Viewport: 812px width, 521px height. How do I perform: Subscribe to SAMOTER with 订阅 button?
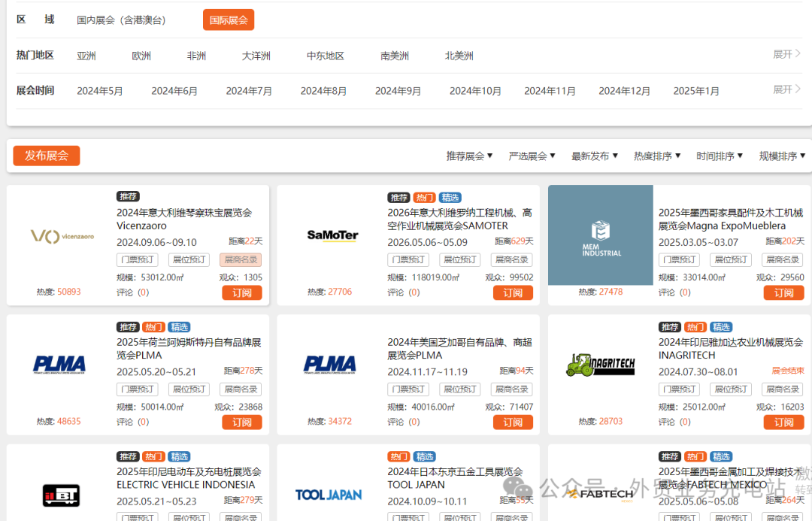click(x=513, y=292)
